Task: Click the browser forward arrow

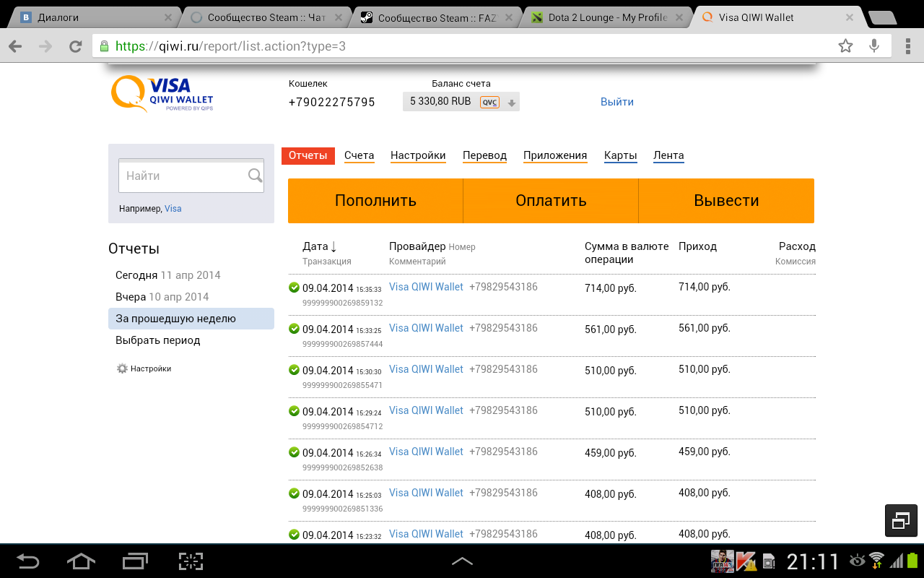Action: tap(45, 46)
